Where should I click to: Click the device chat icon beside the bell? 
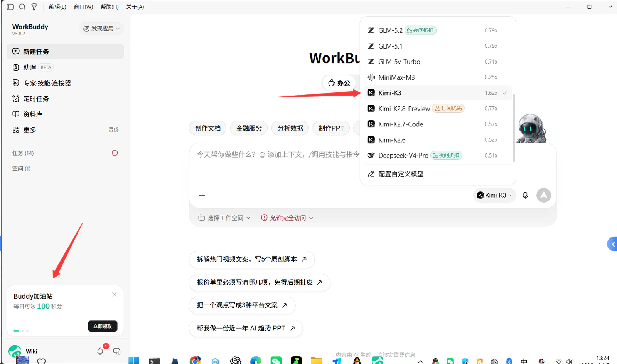117,351
